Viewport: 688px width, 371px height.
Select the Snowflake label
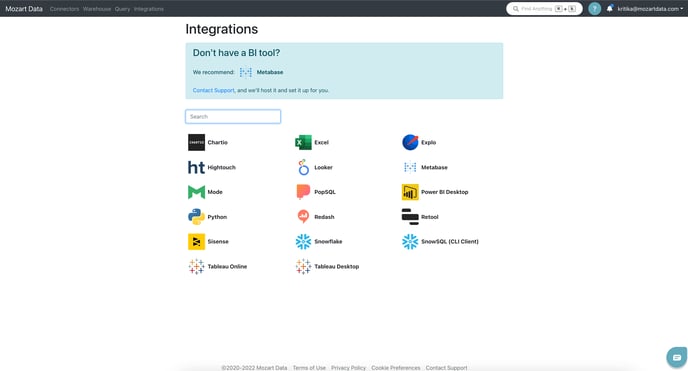[x=328, y=242]
